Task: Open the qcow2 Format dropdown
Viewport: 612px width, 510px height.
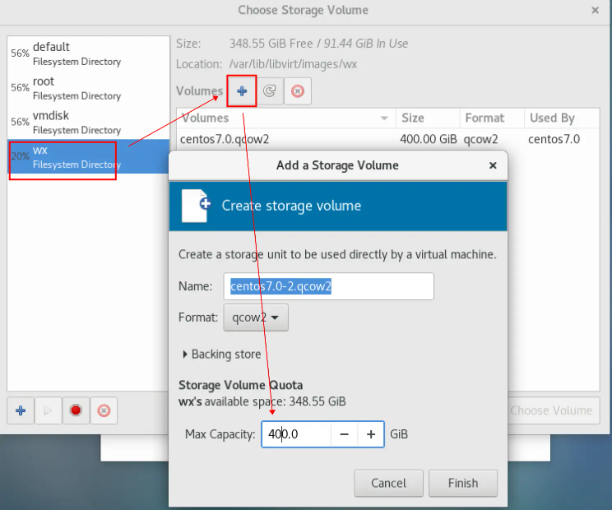Action: pyautogui.click(x=256, y=318)
